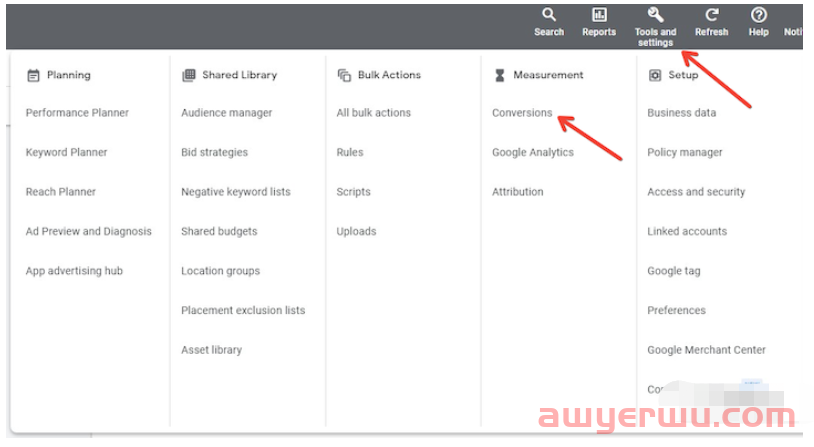Click the Setup gear icon

coord(655,75)
